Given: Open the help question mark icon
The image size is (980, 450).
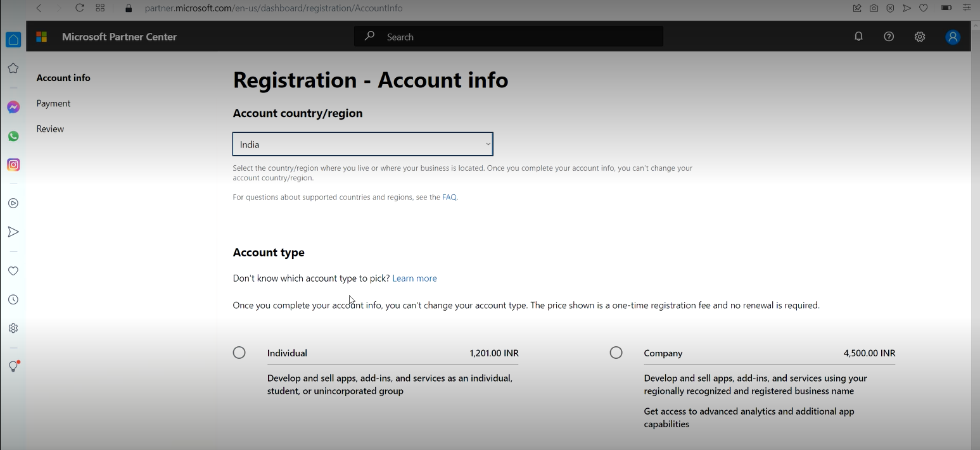Looking at the screenshot, I should pyautogui.click(x=889, y=37).
